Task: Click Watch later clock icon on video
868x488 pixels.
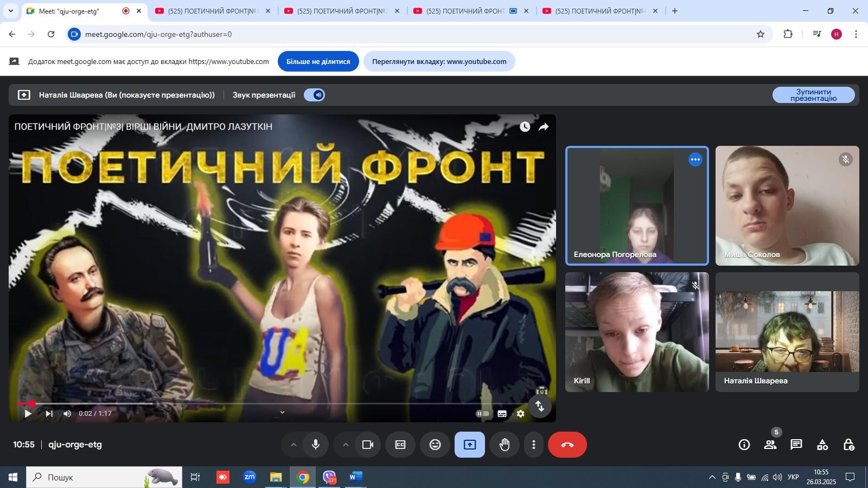Action: point(525,127)
